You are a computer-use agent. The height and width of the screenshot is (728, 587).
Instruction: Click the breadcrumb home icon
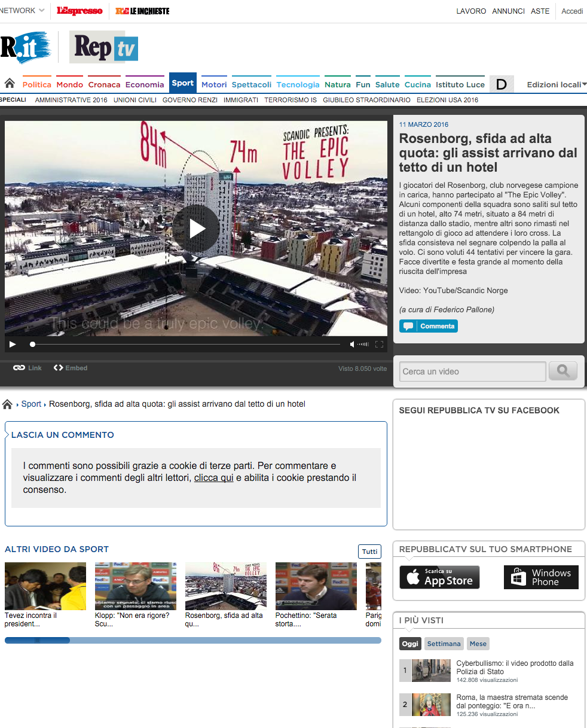[7, 404]
